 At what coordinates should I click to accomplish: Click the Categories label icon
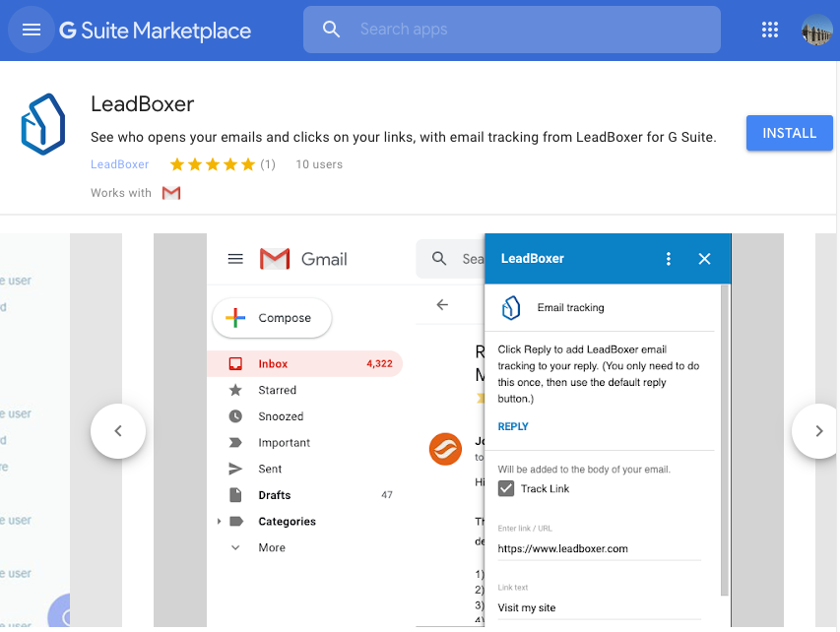(x=236, y=521)
